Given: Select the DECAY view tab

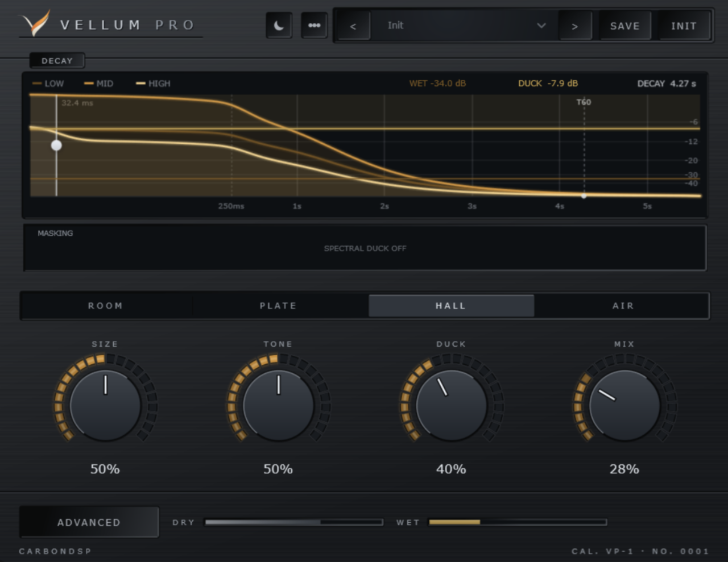Looking at the screenshot, I should point(57,61).
